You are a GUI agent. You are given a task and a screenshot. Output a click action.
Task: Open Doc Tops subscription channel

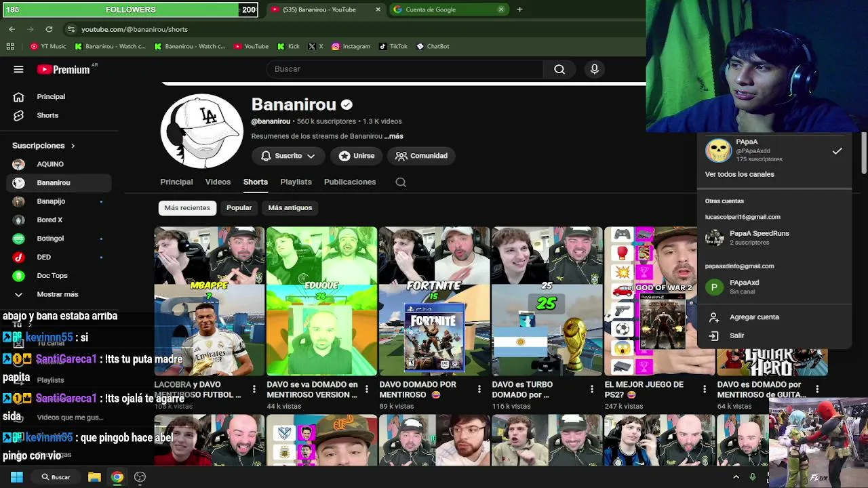[59, 276]
